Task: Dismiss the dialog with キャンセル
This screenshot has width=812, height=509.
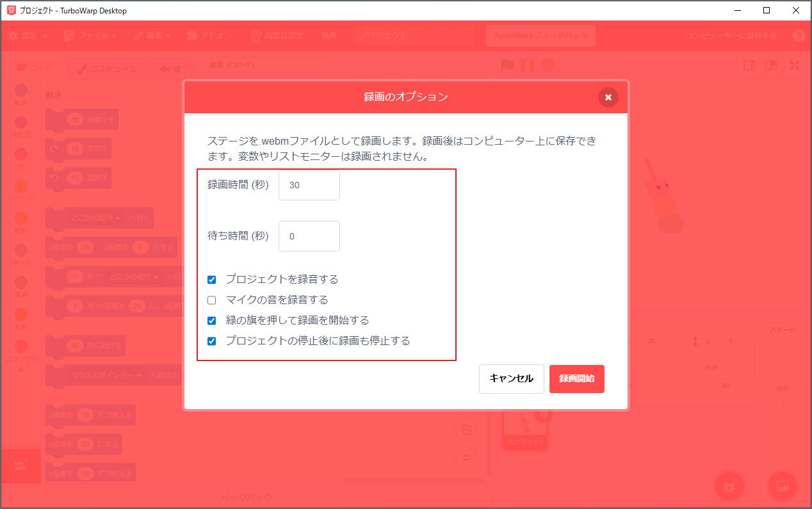Action: (511, 378)
